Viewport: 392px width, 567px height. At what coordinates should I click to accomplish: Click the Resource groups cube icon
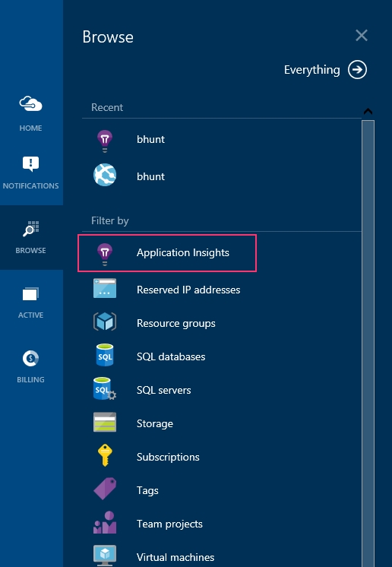pos(105,322)
